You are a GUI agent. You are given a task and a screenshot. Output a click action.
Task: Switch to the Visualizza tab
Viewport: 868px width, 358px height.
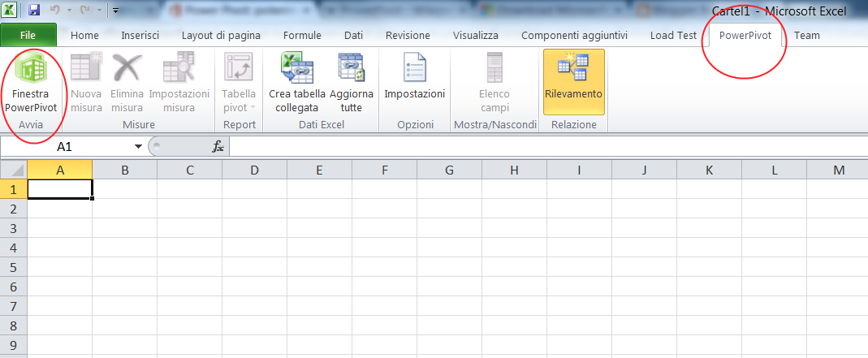click(x=476, y=36)
